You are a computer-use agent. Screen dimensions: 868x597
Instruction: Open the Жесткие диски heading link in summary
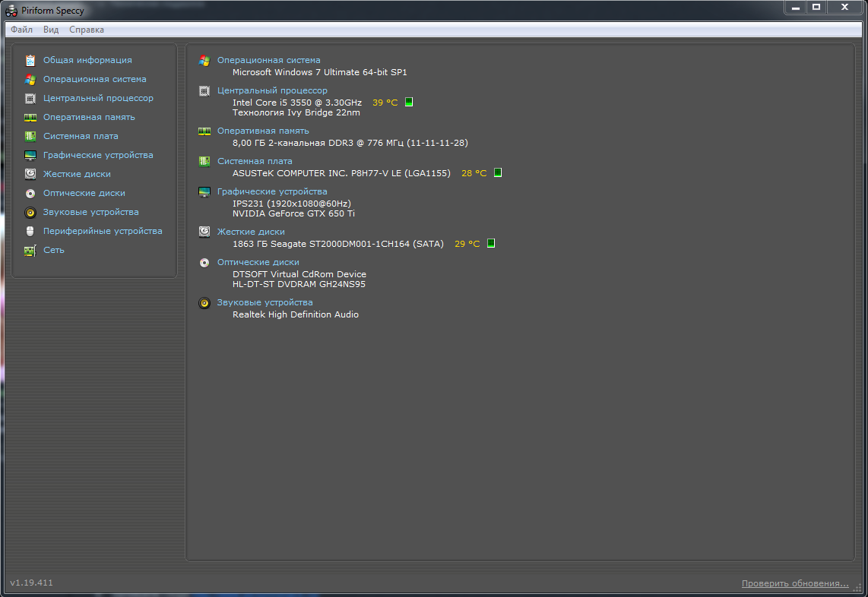[251, 232]
